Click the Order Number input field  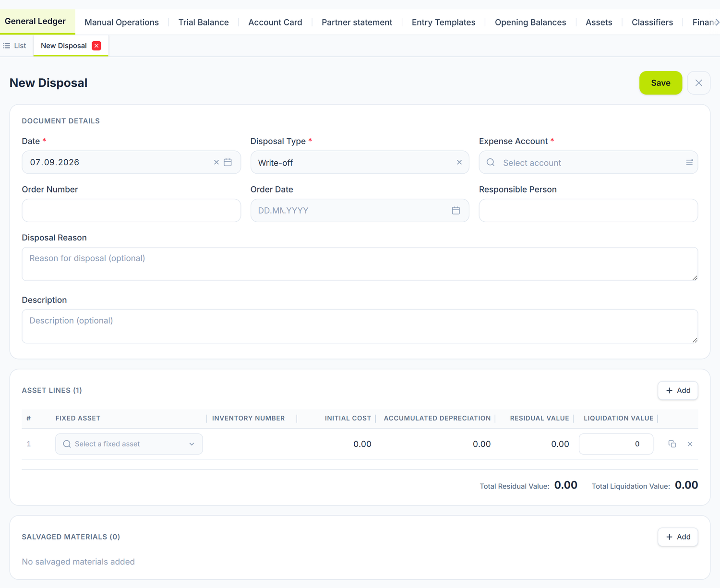pos(131,210)
